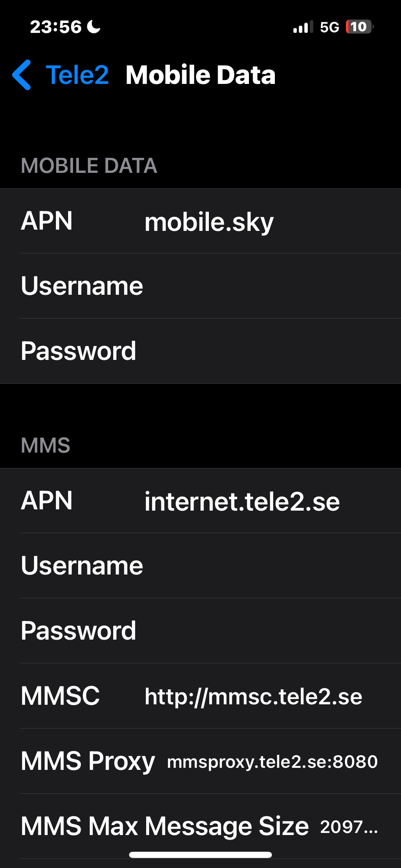Tap the home indicator bar
This screenshot has width=401, height=868.
tap(200, 855)
